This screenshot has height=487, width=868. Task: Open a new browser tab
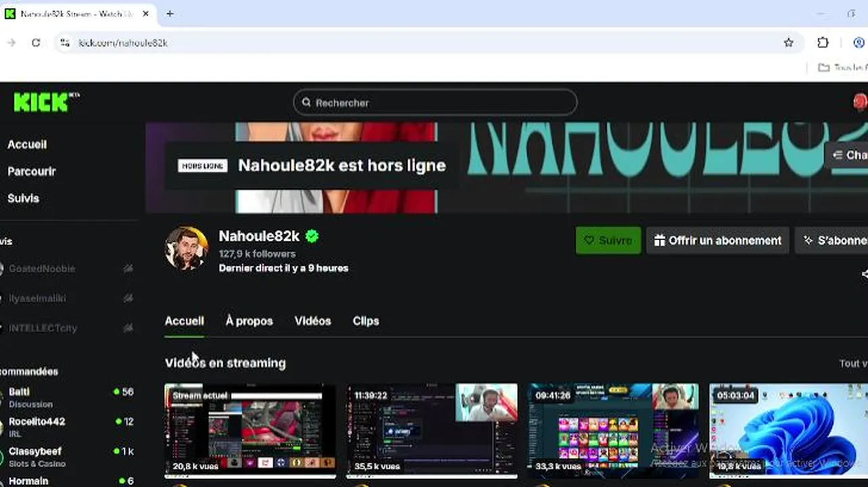click(x=170, y=14)
